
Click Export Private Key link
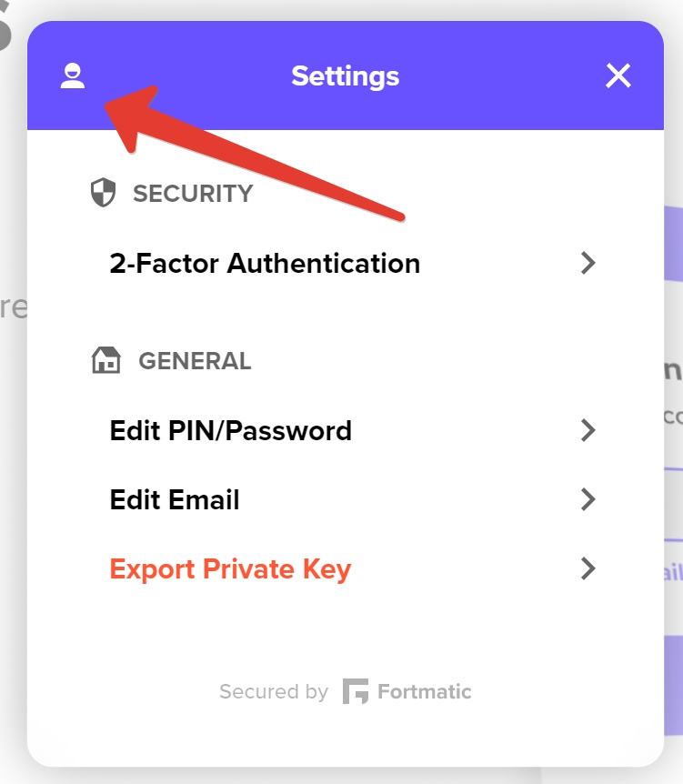(x=230, y=569)
